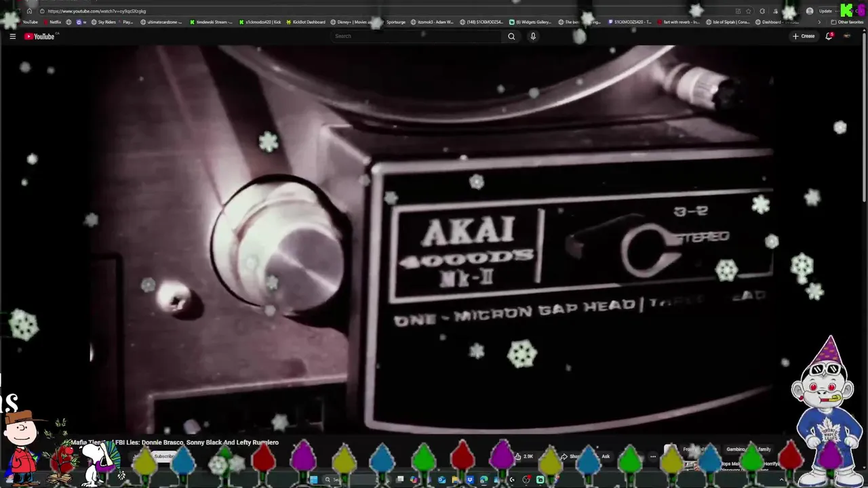868x488 pixels.
Task: Click the magnifier search button
Action: (x=511, y=36)
